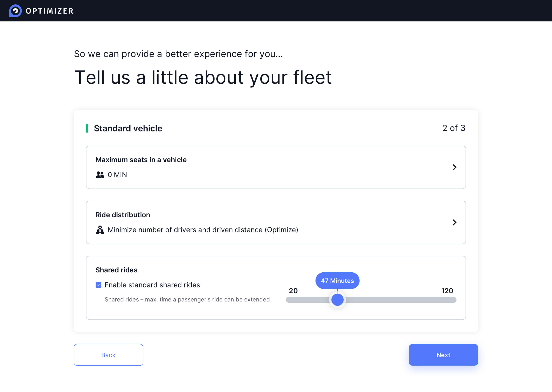Click the Optimizer logo icon
The width and height of the screenshot is (552, 392).
[15, 11]
